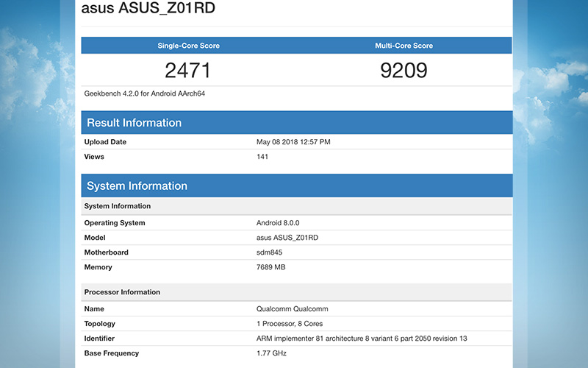Click the Android 8.0.0 value
Image resolution: width=588 pixels, height=368 pixels.
click(x=278, y=223)
